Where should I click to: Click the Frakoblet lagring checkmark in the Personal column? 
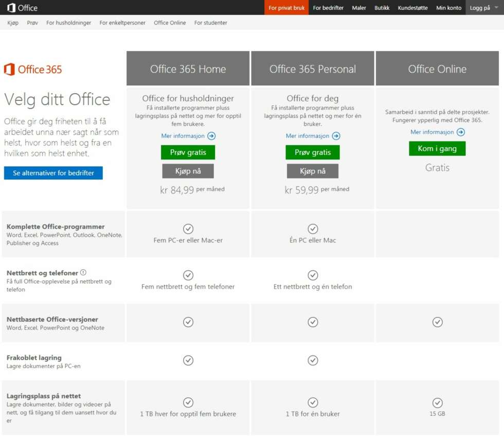tap(313, 360)
